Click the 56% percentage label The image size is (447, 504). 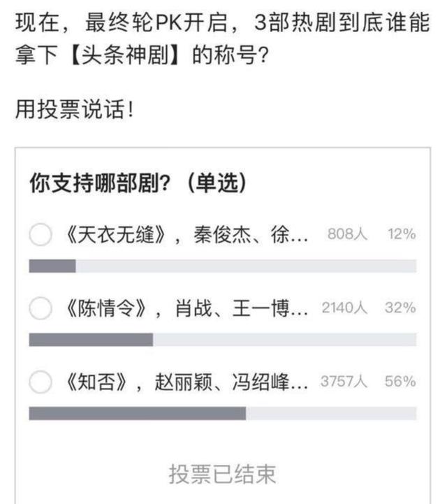pyautogui.click(x=400, y=381)
